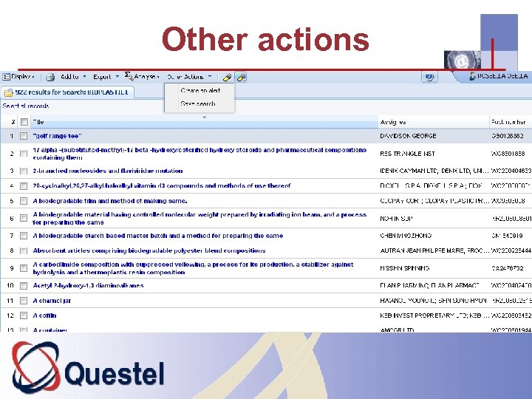Tick checkbox for vitamin d3 compounds row
The image size is (532, 399).
24,186
